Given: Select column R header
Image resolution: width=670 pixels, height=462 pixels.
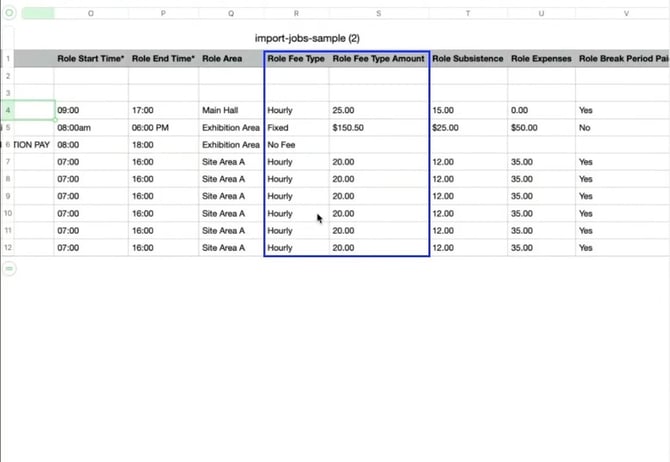Looking at the screenshot, I should [296, 14].
